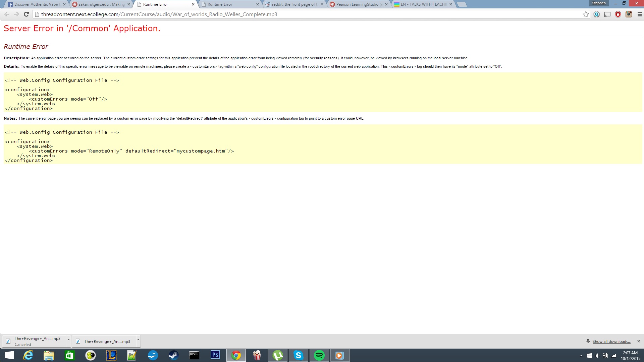
Task: Open Command Prompt from taskbar
Action: pos(195,355)
